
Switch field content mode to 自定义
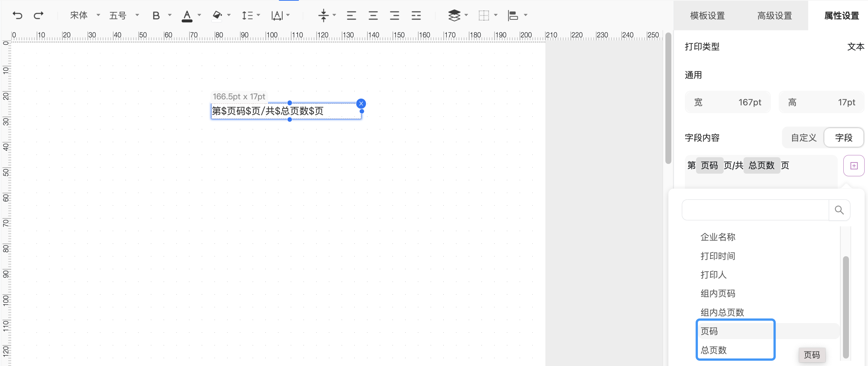[804, 138]
